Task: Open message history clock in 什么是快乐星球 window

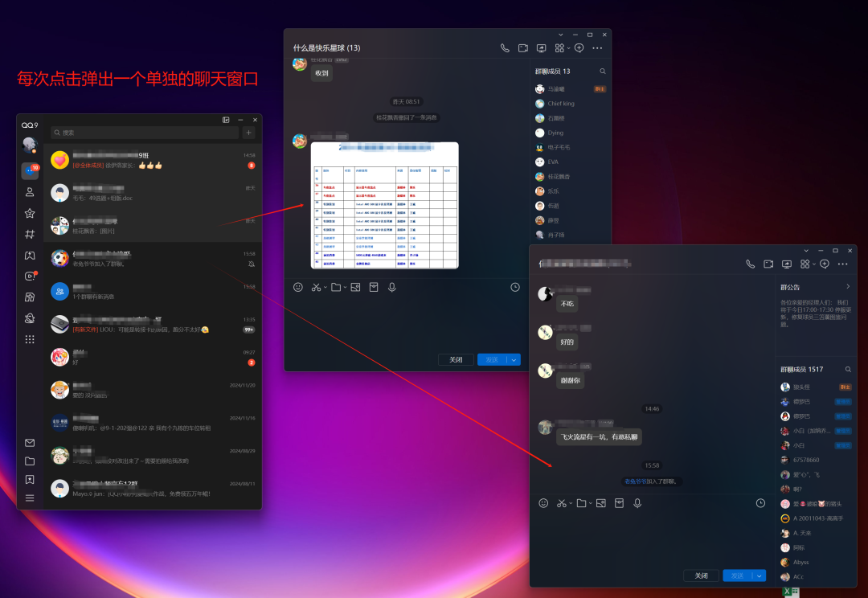Action: point(515,288)
